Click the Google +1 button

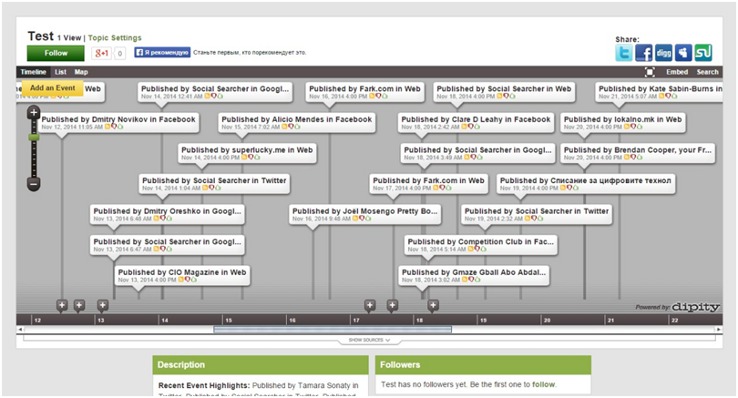101,53
